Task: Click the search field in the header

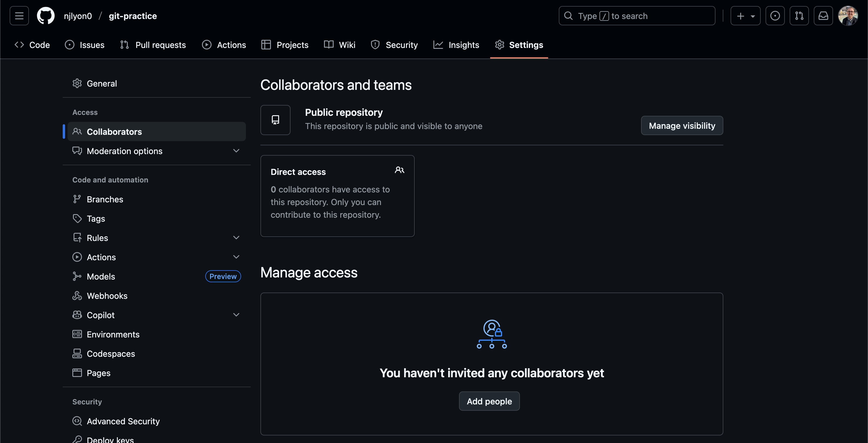Action: (x=637, y=15)
